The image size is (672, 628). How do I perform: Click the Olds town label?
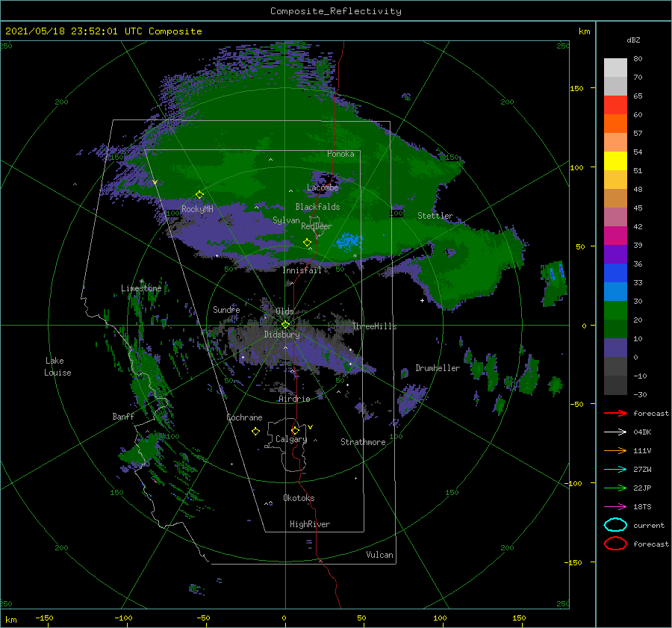[x=284, y=311]
